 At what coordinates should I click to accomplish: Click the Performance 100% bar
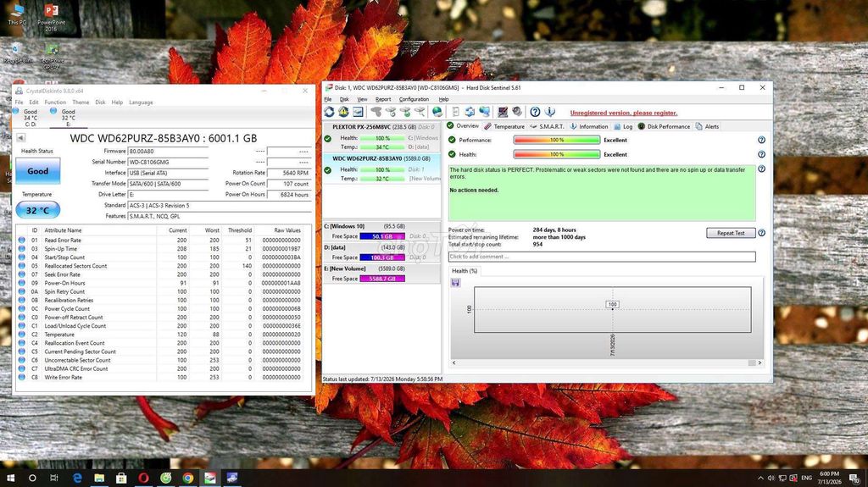coord(556,140)
